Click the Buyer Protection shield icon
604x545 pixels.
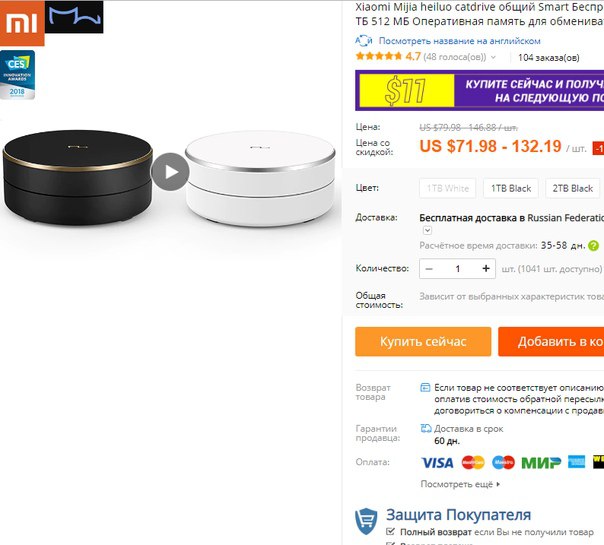[366, 522]
